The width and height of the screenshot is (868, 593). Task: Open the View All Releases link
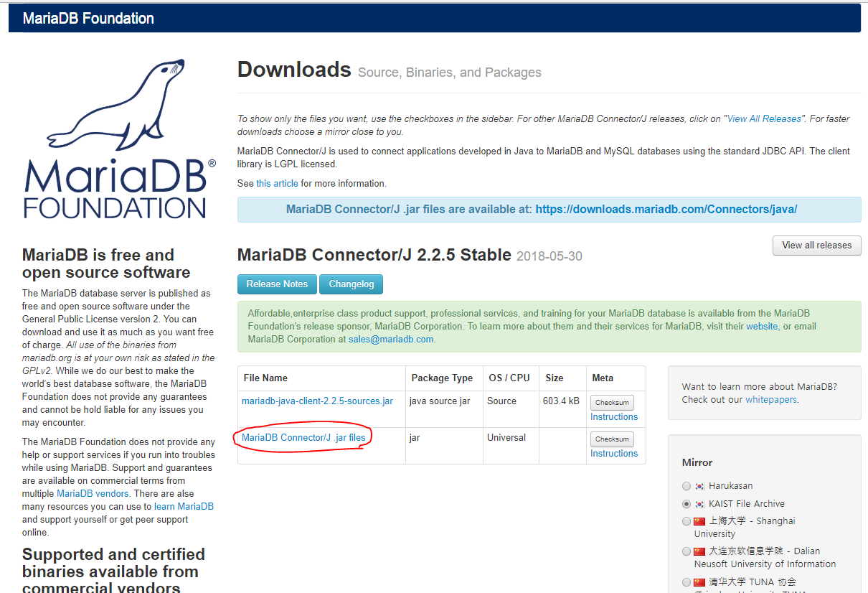click(x=764, y=119)
